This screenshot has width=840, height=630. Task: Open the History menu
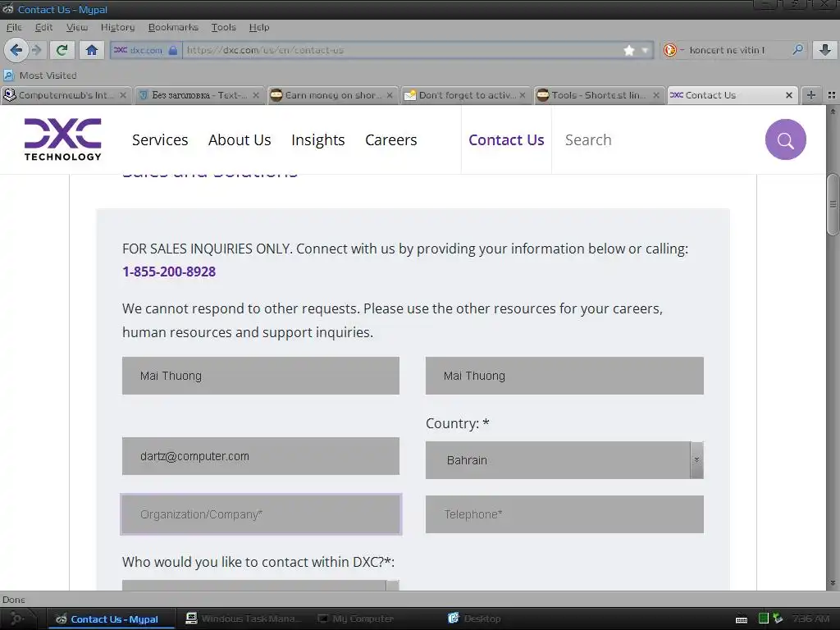117,27
